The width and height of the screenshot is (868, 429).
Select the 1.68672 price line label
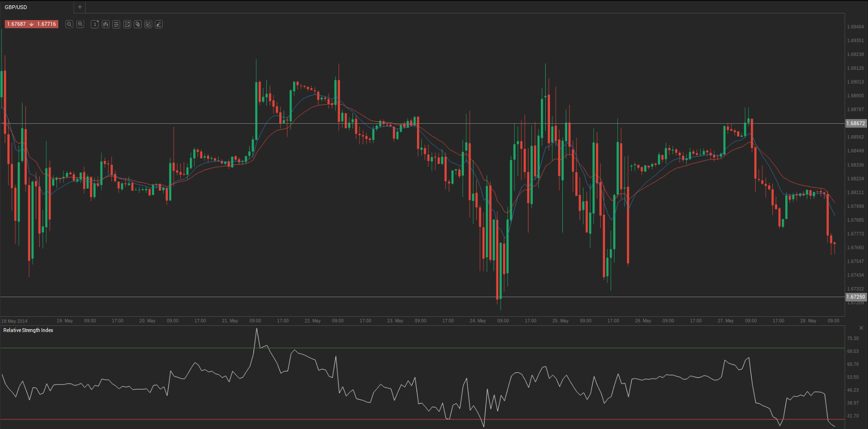(x=856, y=123)
